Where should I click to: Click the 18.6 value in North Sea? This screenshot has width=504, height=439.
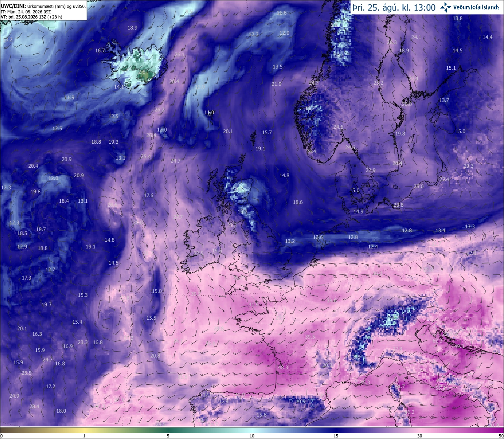tap(298, 202)
